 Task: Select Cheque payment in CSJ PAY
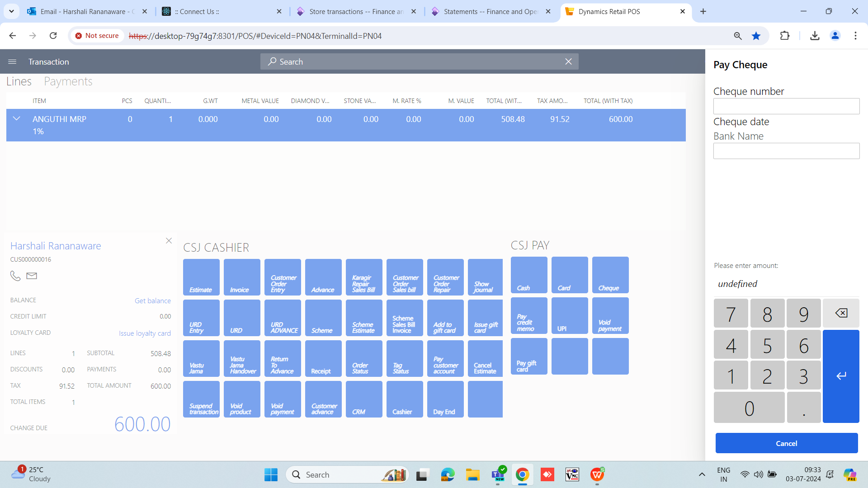coord(610,275)
